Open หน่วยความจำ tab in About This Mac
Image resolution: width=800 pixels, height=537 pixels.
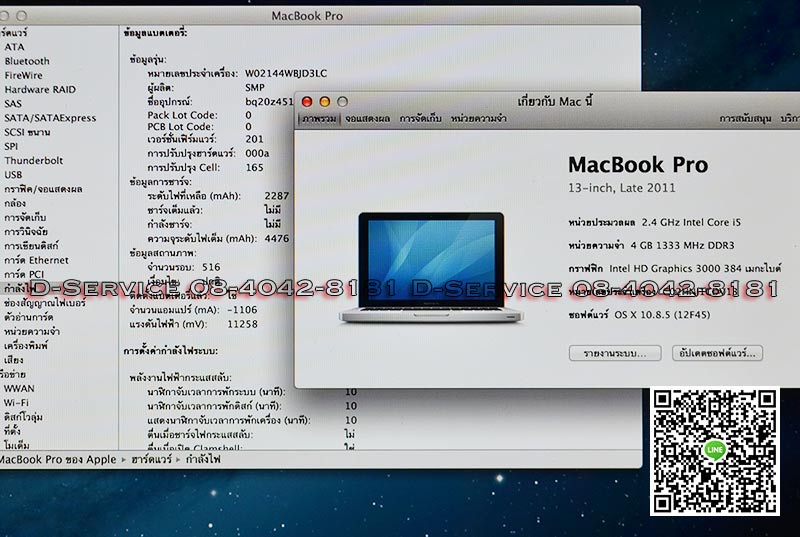tap(478, 119)
